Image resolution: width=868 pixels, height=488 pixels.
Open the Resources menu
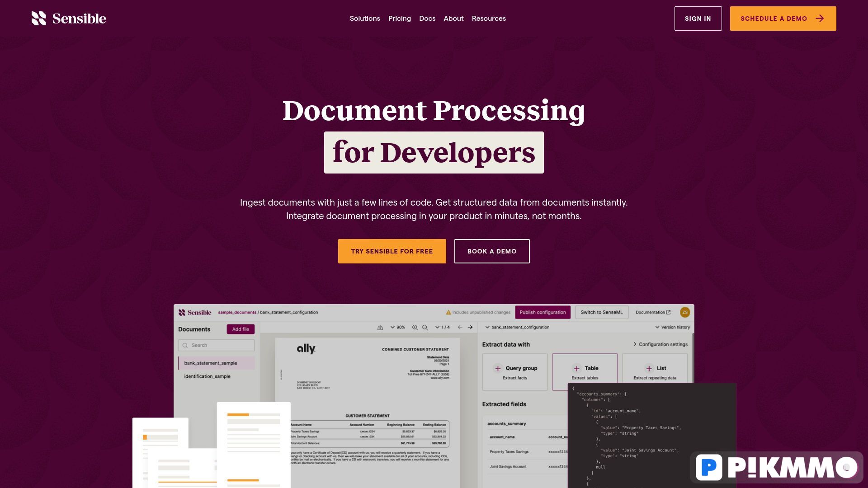pos(489,19)
